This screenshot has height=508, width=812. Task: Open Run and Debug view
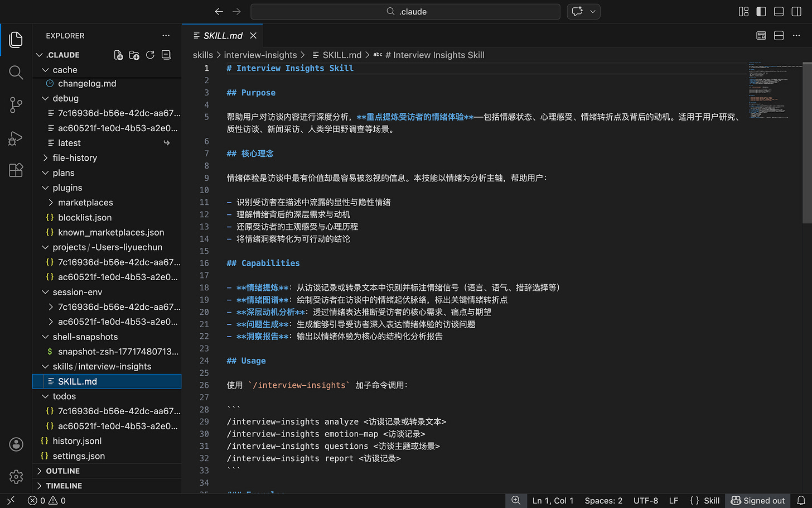coord(16,138)
